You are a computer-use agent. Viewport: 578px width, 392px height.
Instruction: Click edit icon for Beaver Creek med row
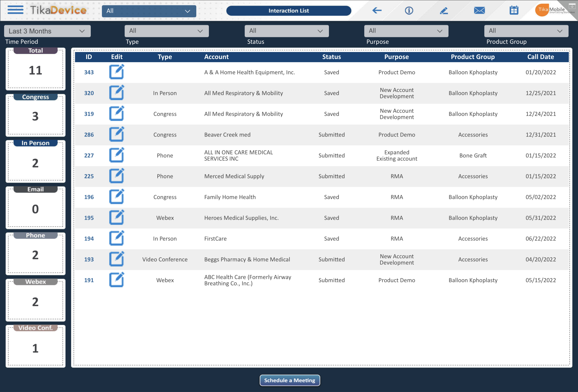[116, 135]
